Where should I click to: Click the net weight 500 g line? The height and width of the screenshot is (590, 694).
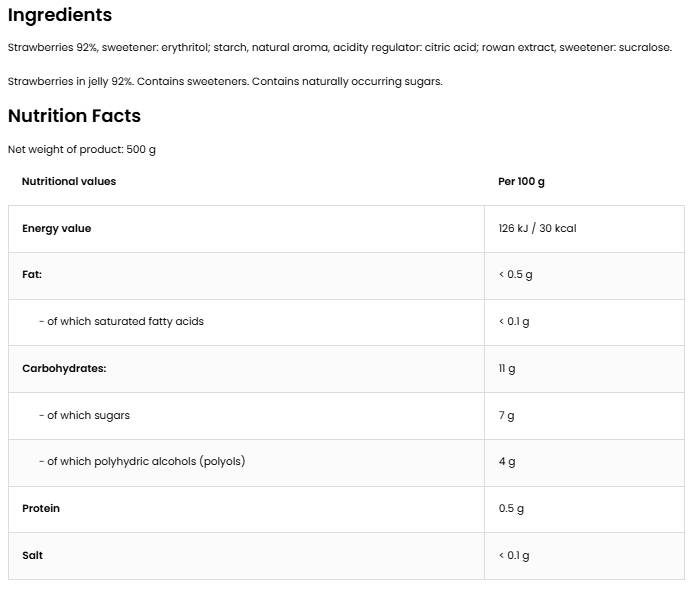click(x=82, y=149)
